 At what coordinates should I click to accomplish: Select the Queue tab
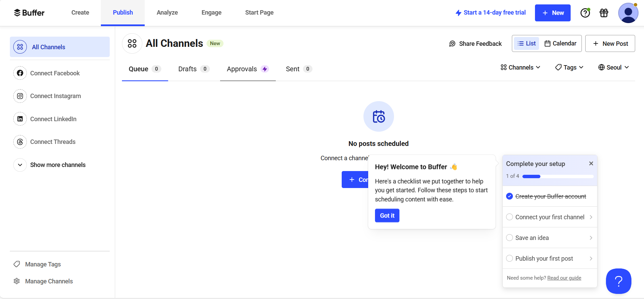coord(145,69)
